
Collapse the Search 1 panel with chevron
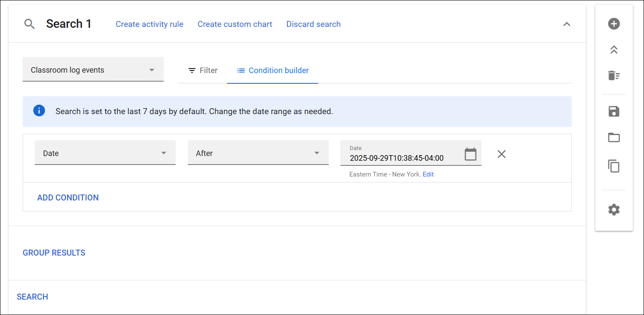567,24
